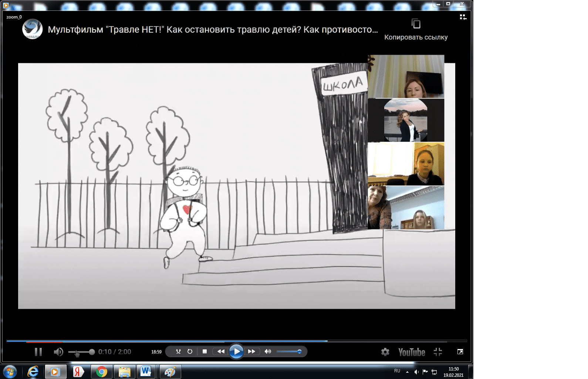588x379 pixels.
Task: Open system volume from the tray
Action: 416,372
